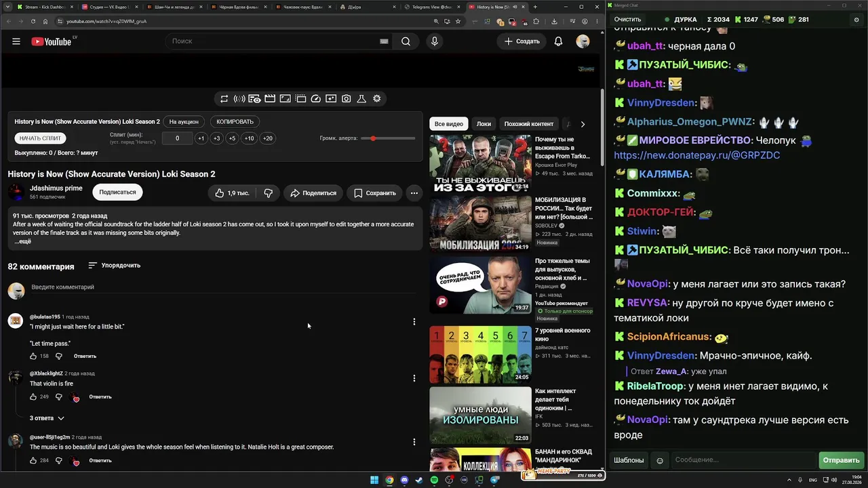Go to YouTube home via logo
Screen dimensions: 868x488
(x=52, y=41)
